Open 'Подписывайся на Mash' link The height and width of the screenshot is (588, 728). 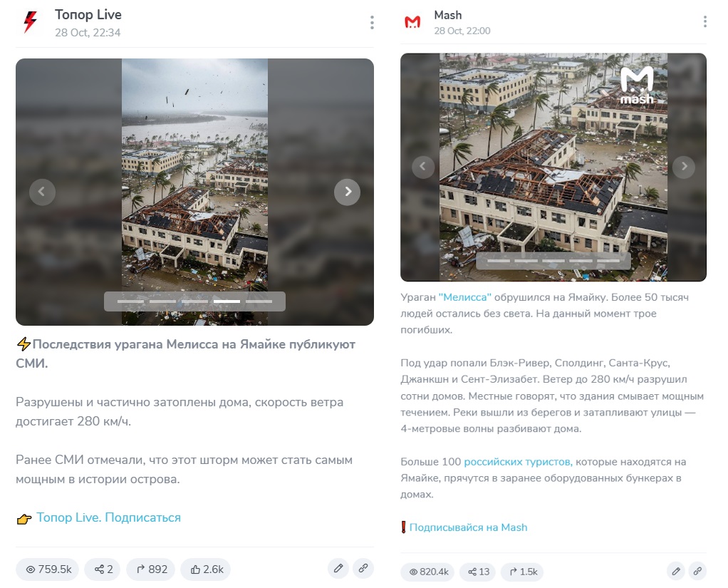pyautogui.click(x=468, y=527)
